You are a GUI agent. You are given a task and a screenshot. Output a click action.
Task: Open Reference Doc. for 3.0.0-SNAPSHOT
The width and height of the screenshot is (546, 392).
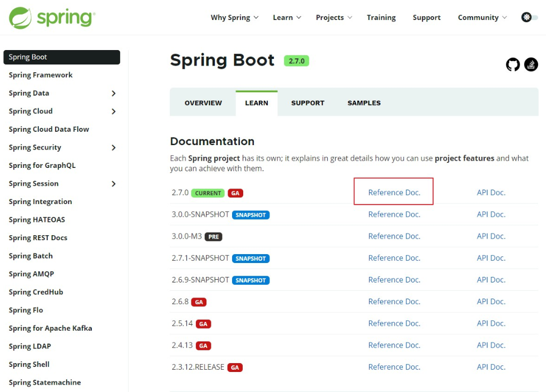pos(394,214)
